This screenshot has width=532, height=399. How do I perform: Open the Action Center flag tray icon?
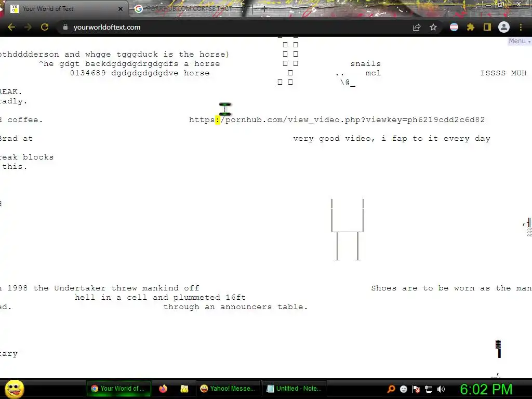point(416,389)
